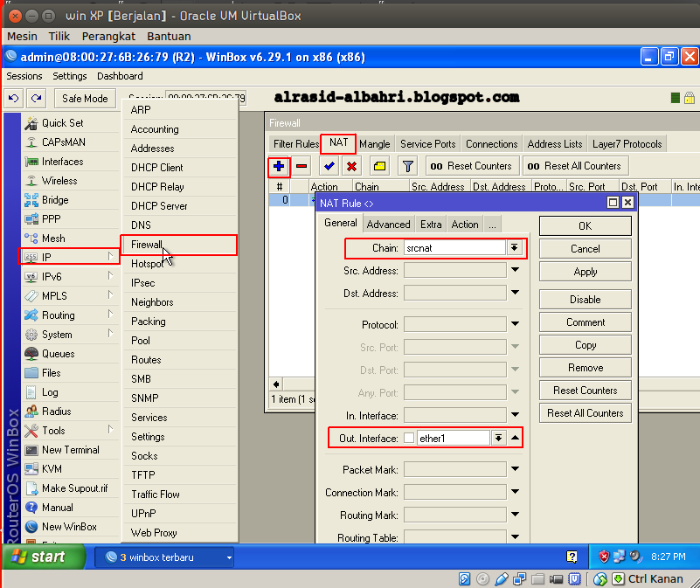Open the Connections tab
This screenshot has width=700, height=588.
[491, 144]
